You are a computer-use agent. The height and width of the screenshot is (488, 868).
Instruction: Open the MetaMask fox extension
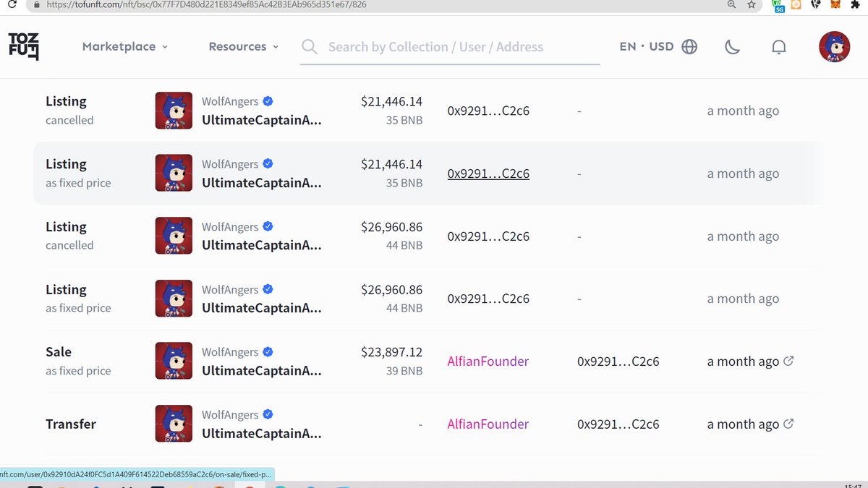(x=835, y=4)
